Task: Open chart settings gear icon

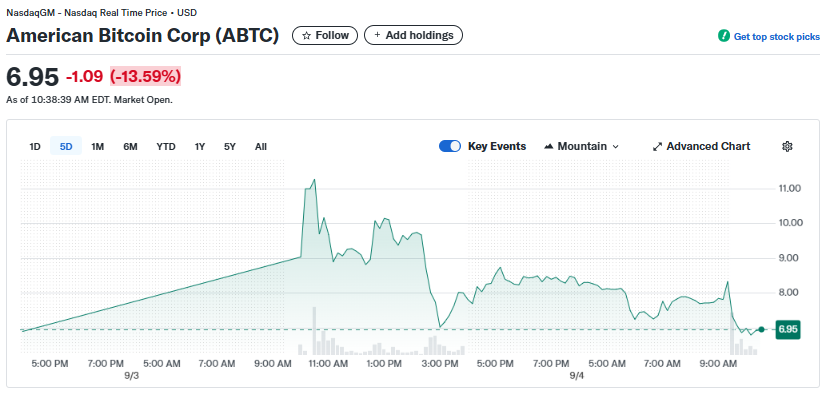Action: click(x=787, y=147)
